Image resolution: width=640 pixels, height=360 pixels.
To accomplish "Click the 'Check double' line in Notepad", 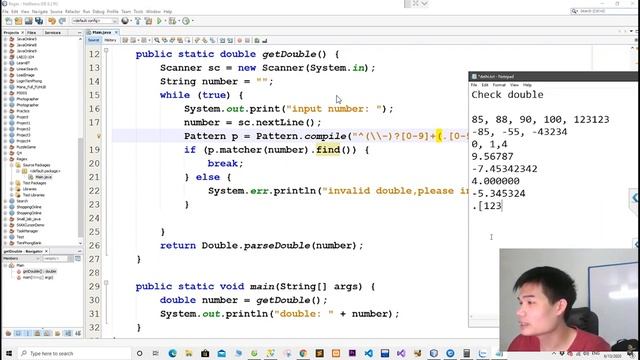I will (507, 95).
